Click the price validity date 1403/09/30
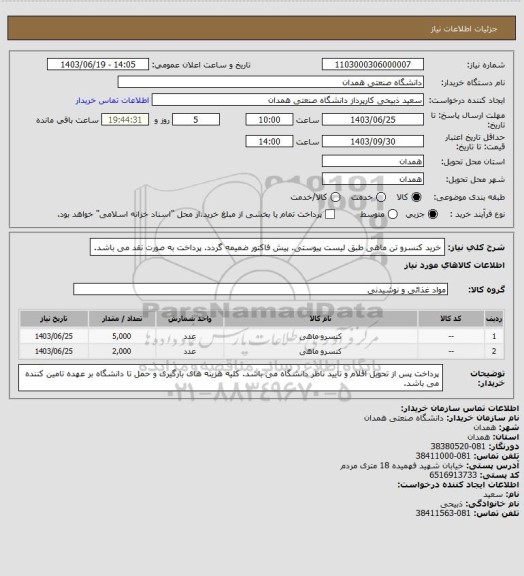 coord(373,141)
